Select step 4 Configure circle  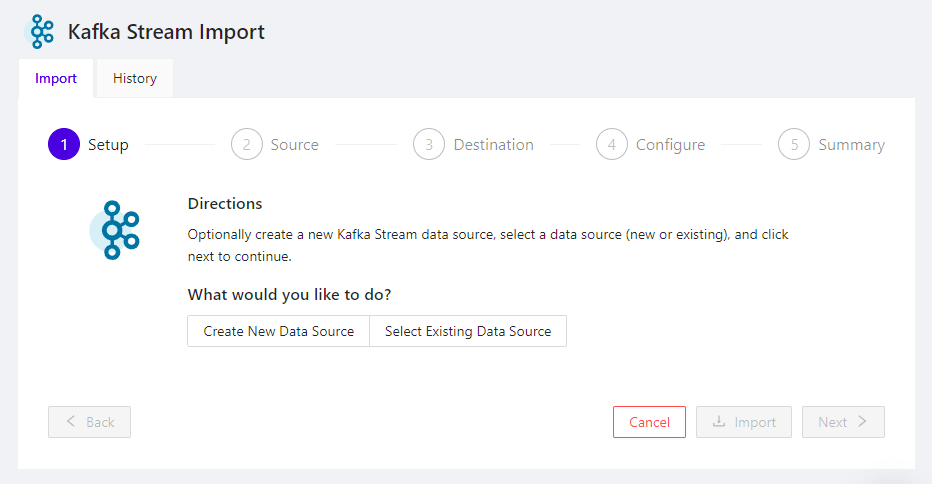pyautogui.click(x=612, y=145)
